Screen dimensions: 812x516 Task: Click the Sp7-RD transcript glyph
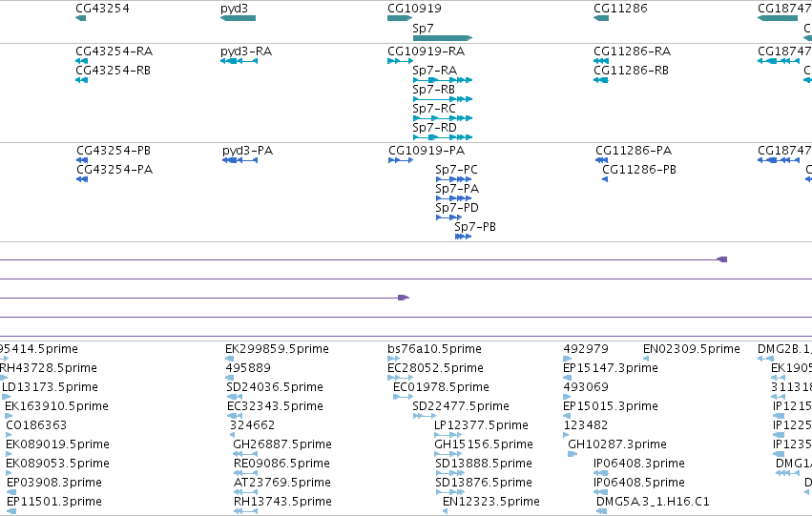click(442, 137)
